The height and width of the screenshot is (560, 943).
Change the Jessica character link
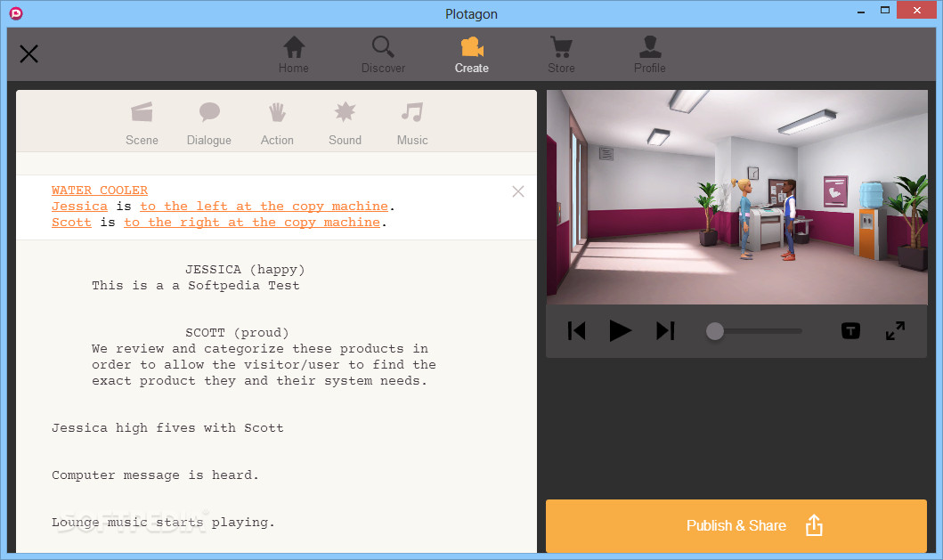pyautogui.click(x=79, y=207)
